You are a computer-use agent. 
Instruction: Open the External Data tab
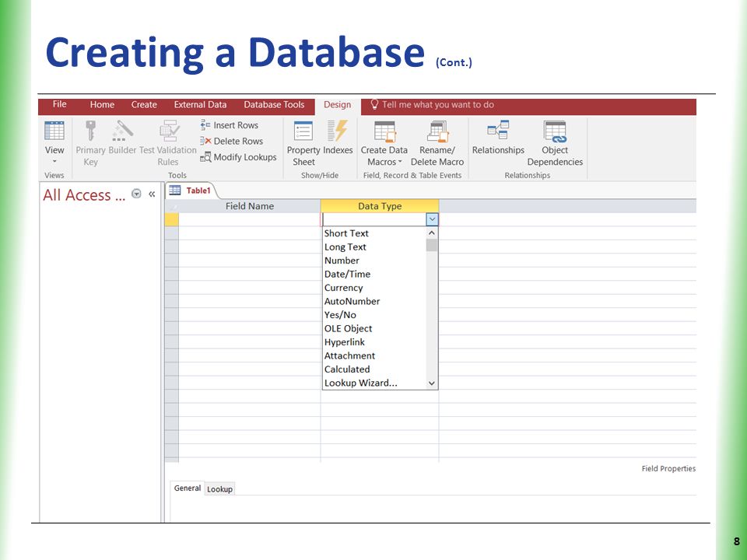[x=200, y=104]
